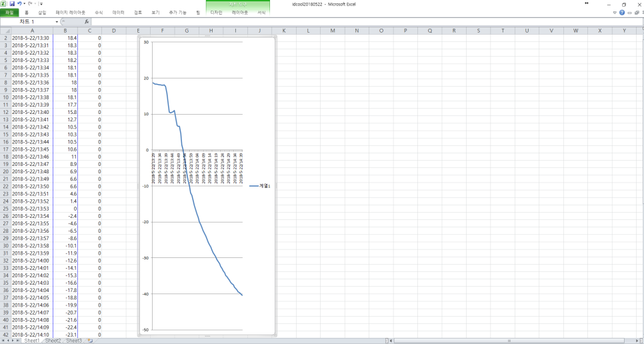Open the 보기 ribbon tab
The height and width of the screenshot is (344, 644).
pos(155,13)
